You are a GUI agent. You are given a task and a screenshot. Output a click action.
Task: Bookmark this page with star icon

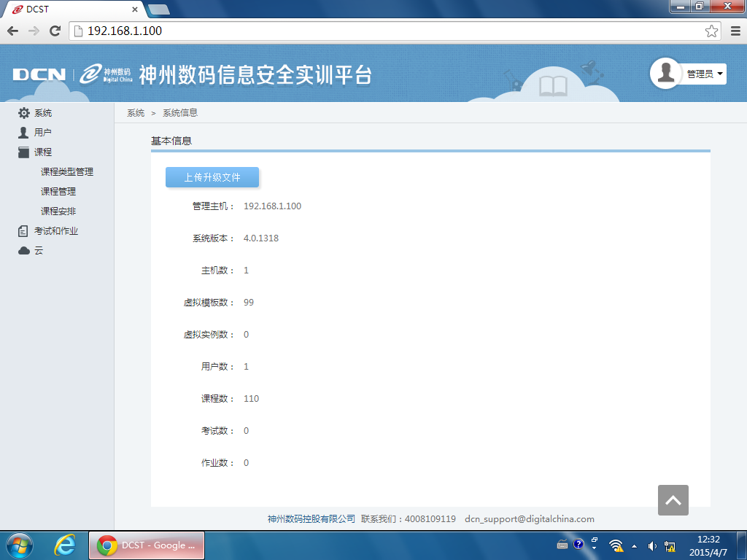(x=711, y=31)
